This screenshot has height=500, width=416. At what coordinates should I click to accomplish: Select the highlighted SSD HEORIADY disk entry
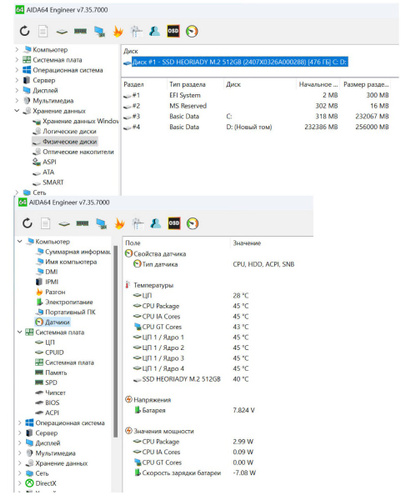pyautogui.click(x=240, y=62)
